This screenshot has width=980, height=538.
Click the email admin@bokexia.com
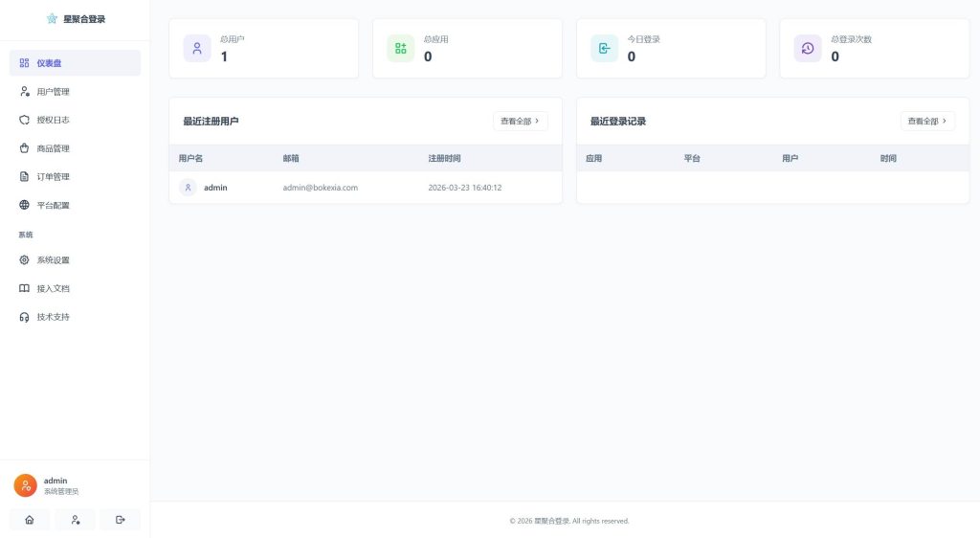pyautogui.click(x=320, y=188)
